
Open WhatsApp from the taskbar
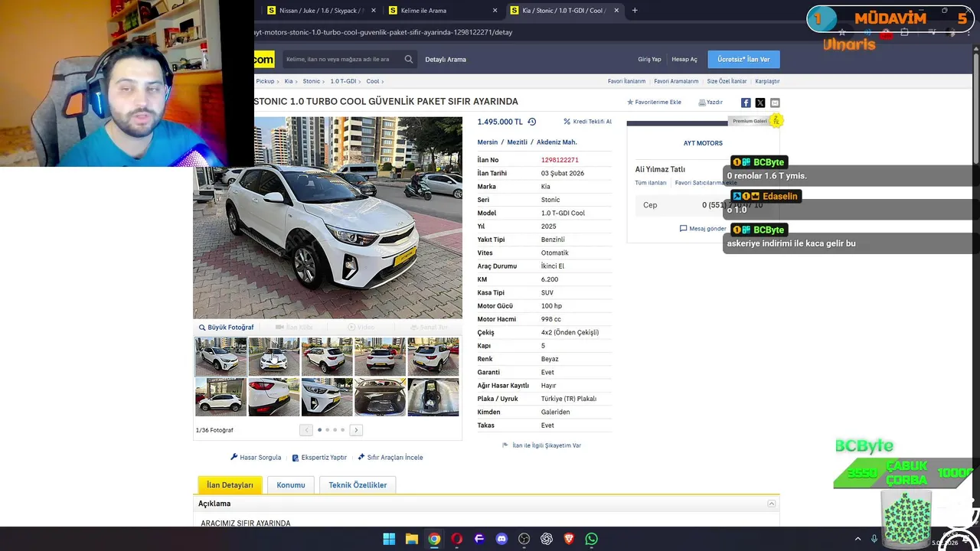[592, 539]
